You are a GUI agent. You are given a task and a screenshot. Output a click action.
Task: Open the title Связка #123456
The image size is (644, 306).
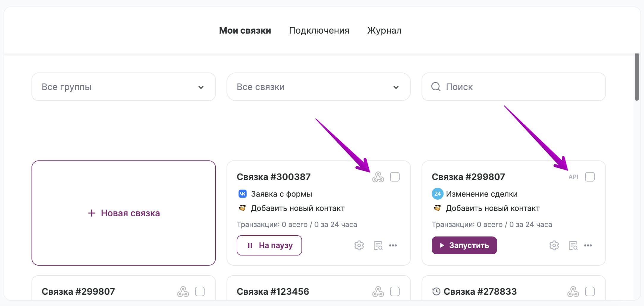(x=273, y=291)
